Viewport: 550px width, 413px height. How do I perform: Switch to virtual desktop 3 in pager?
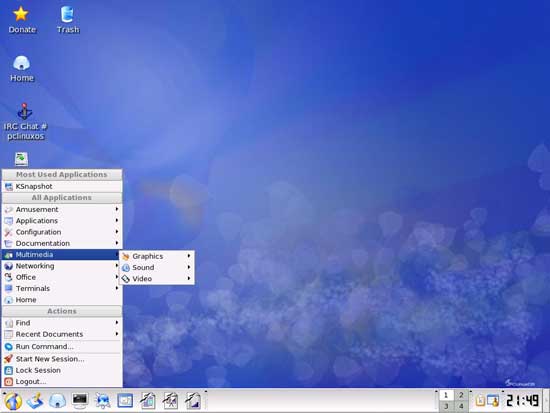tap(446, 406)
